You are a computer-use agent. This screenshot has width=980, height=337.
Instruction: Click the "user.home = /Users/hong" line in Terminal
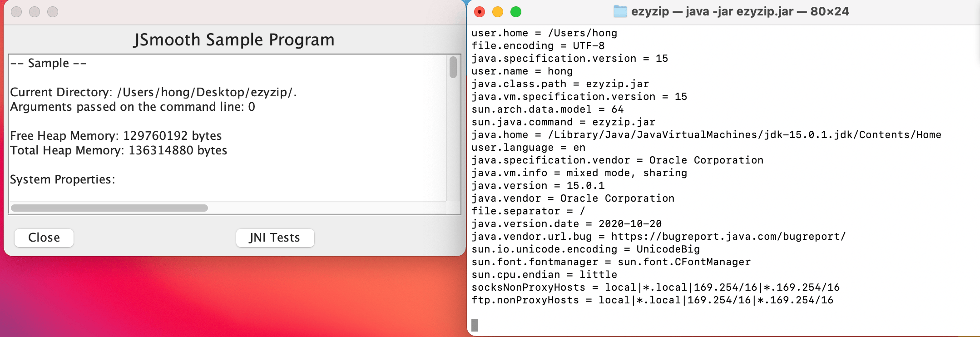(x=544, y=33)
